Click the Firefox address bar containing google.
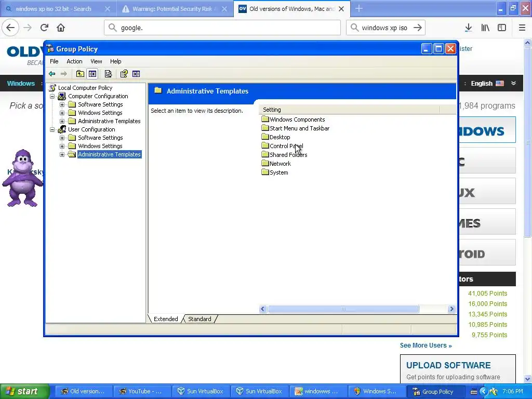Screen dimensions: 532x399 click(x=222, y=28)
